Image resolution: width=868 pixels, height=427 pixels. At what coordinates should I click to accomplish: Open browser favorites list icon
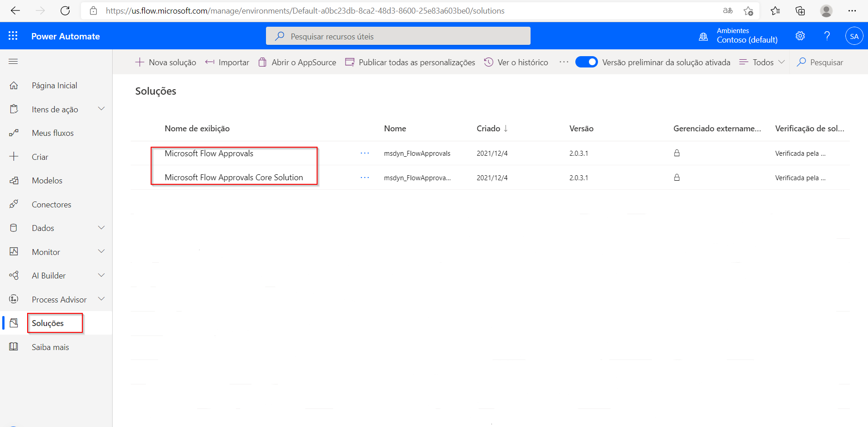point(775,11)
